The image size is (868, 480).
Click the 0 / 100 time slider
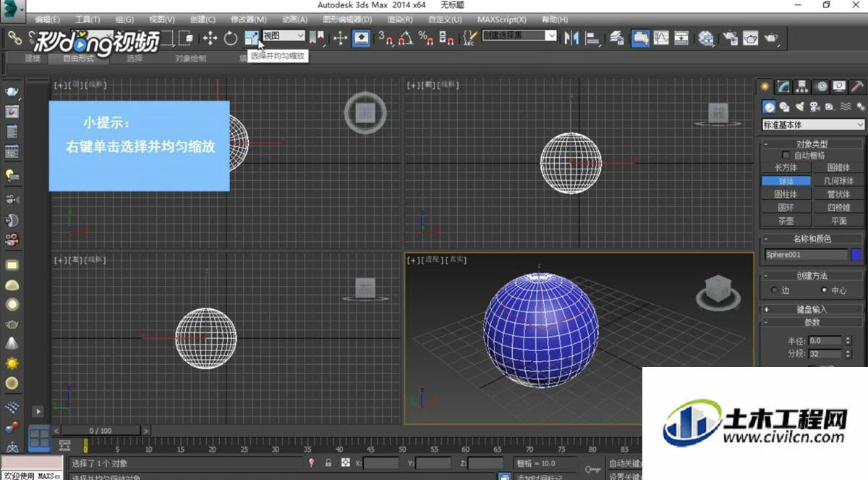click(x=101, y=431)
